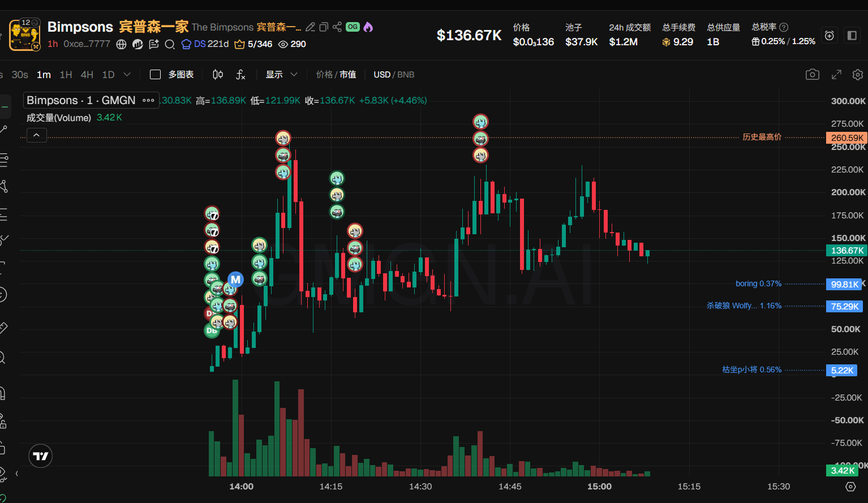This screenshot has width=868, height=503.
Task: Click the TradingView logo button
Action: [x=41, y=456]
